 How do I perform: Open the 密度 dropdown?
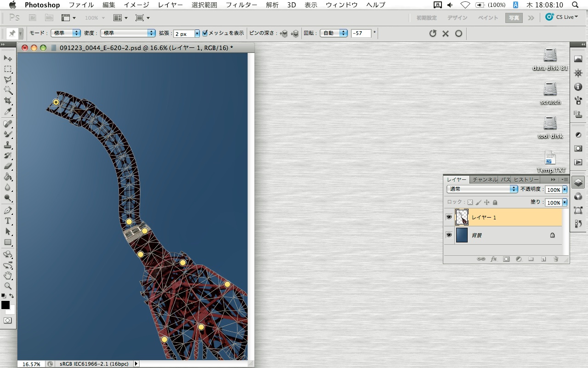tap(128, 33)
